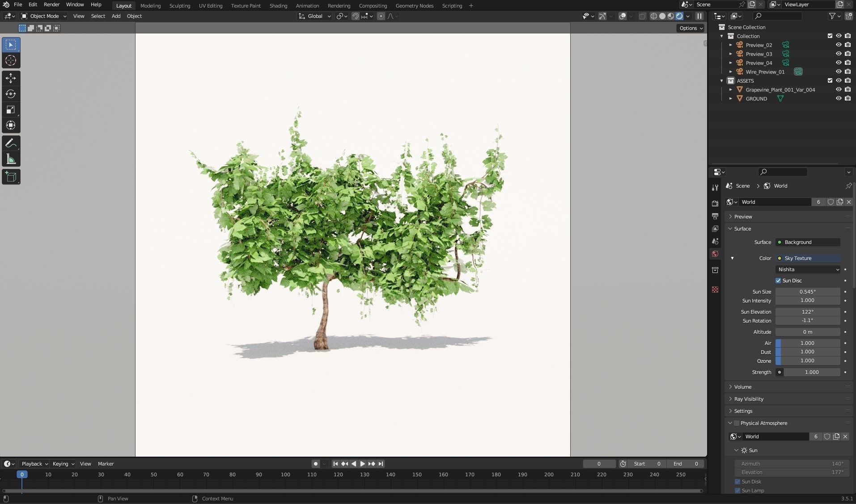Open the Output Properties tab
Screen dimensions: 856x504
(x=715, y=216)
